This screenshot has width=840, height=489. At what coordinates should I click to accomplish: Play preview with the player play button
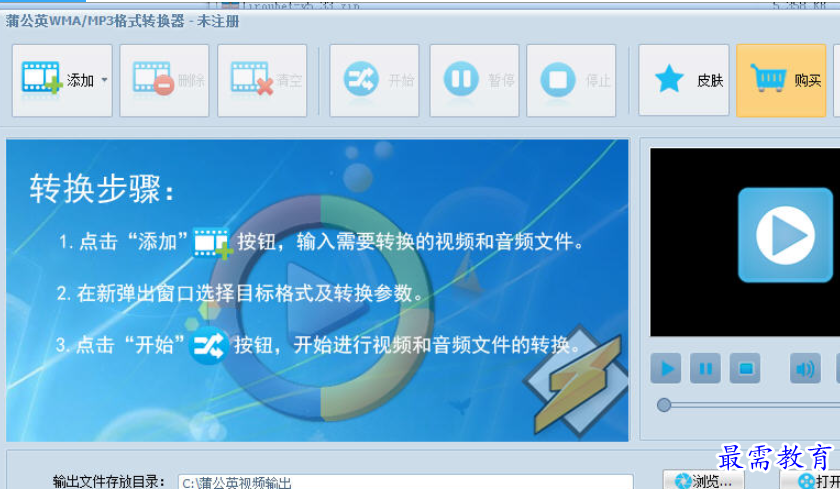coord(666,368)
